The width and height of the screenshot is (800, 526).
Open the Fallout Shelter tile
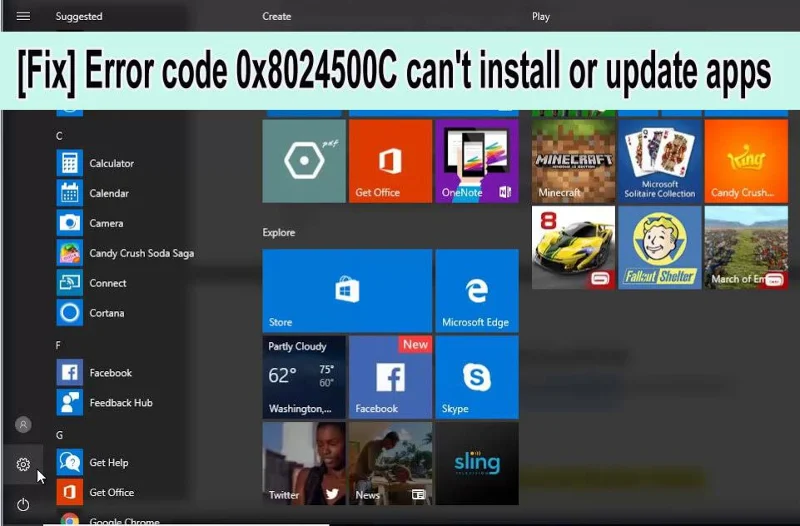660,247
